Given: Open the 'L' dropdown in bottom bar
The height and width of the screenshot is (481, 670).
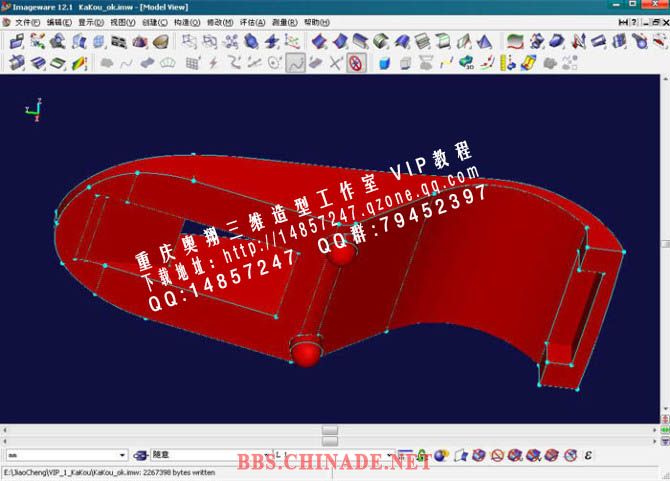Looking at the screenshot, I should tap(334, 455).
